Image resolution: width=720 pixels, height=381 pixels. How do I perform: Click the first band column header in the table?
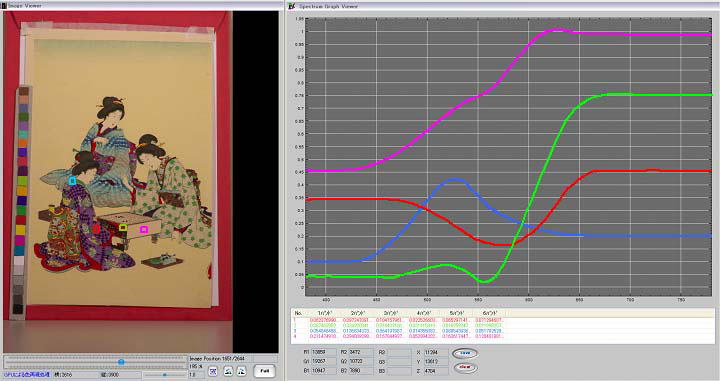(x=325, y=313)
